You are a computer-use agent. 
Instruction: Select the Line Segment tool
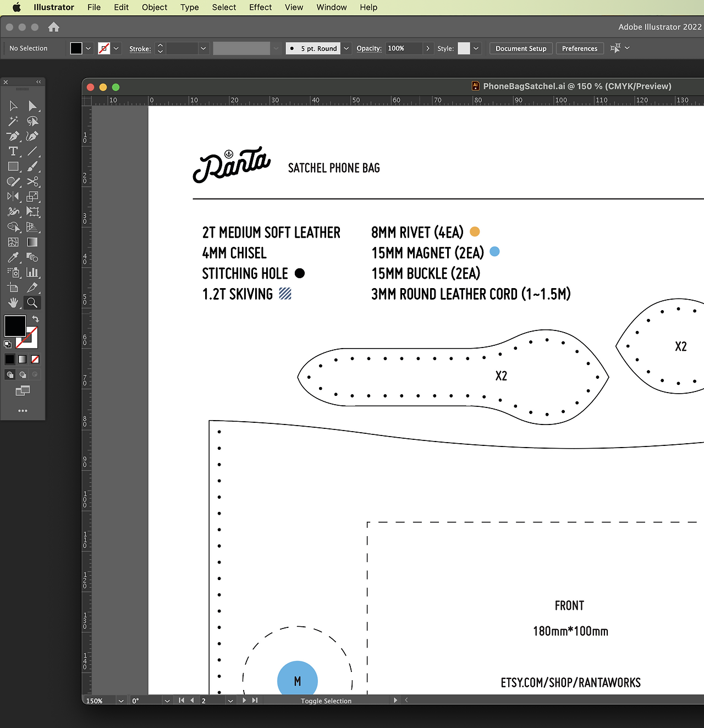tap(32, 151)
